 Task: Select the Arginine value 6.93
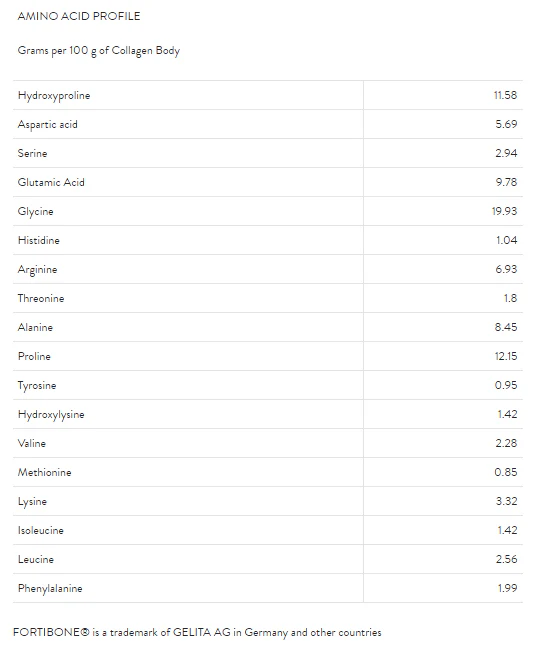[506, 269]
